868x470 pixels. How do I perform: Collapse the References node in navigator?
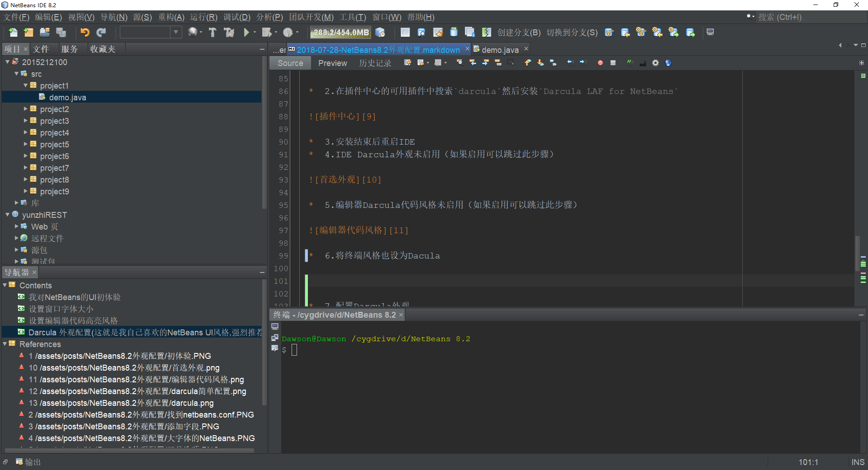(x=5, y=344)
